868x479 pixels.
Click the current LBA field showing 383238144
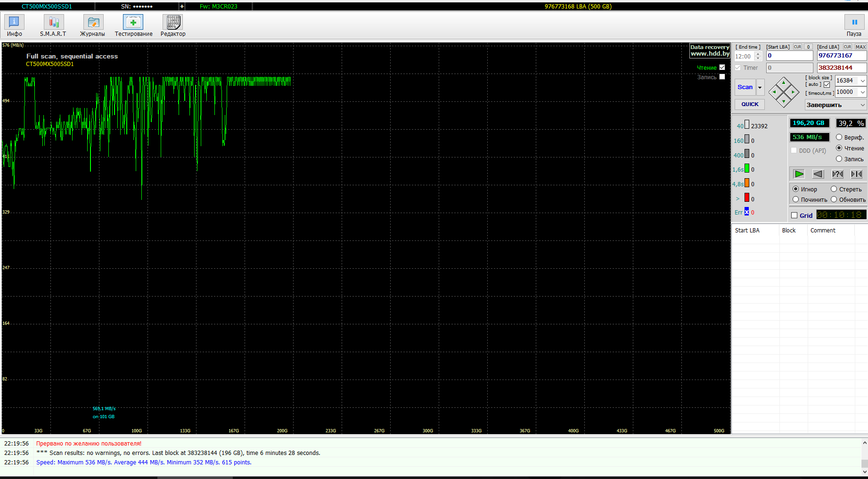(842, 67)
